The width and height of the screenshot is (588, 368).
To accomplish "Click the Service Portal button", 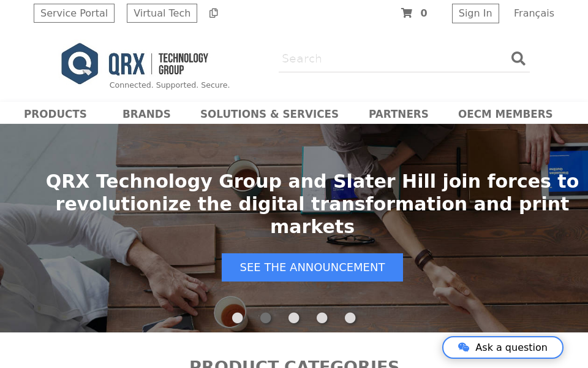I will (74, 13).
